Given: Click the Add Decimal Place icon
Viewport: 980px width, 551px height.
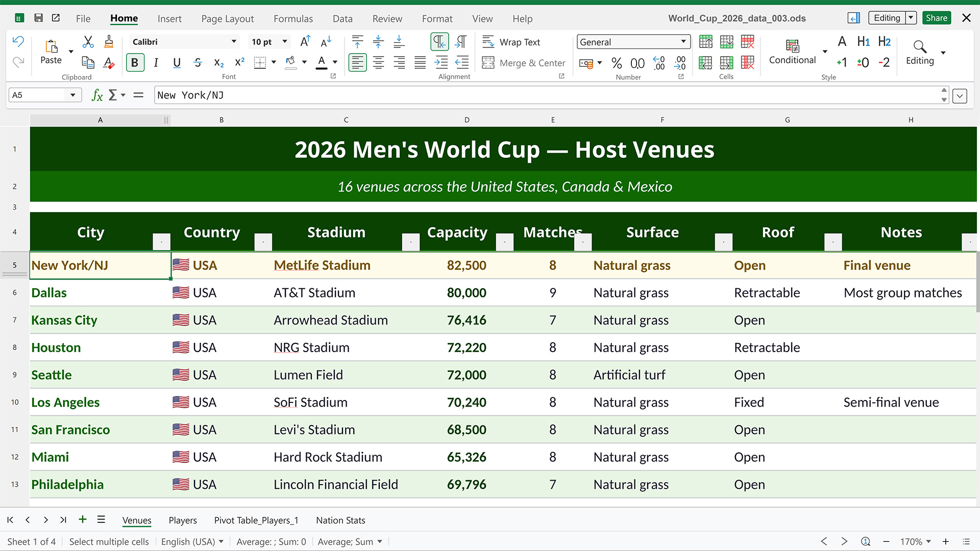Looking at the screenshot, I should [x=659, y=63].
